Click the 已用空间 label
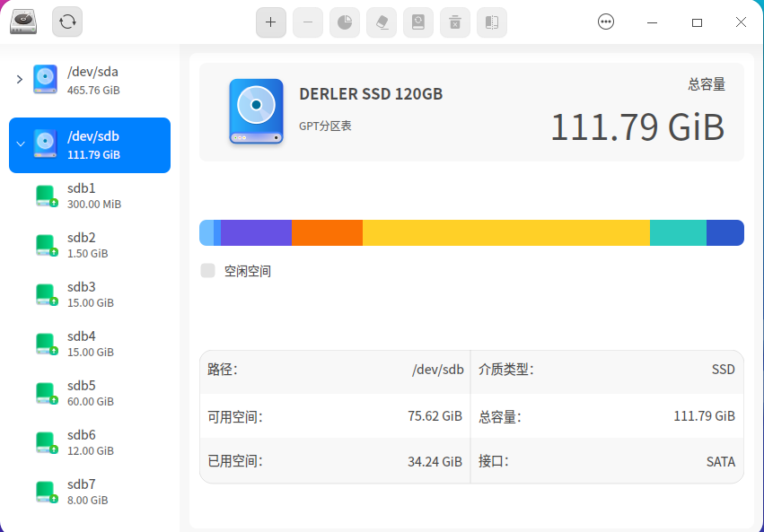Screen dimensions: 764x532 tap(235, 461)
